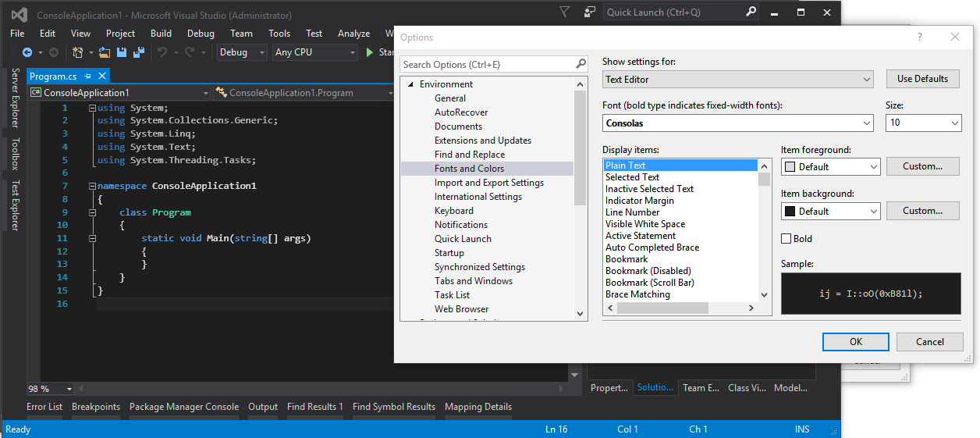The height and width of the screenshot is (438, 980).
Task: Click the green Start debugging arrow
Action: point(370,52)
